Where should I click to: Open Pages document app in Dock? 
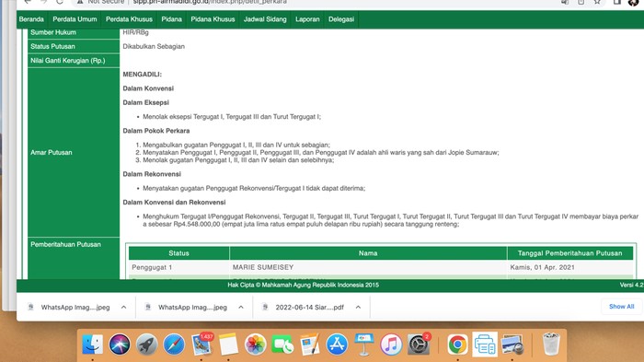point(310,344)
